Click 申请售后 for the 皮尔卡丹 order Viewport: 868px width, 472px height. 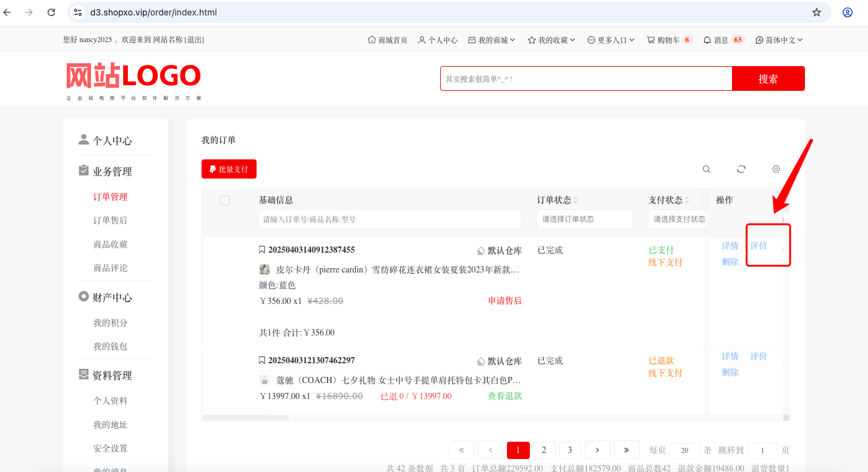[x=505, y=301]
